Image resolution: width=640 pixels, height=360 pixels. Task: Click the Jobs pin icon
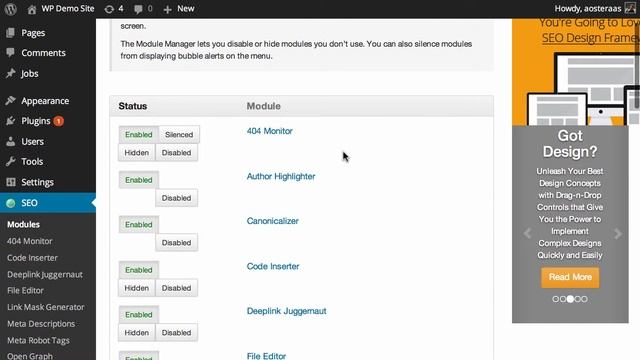[11, 73]
